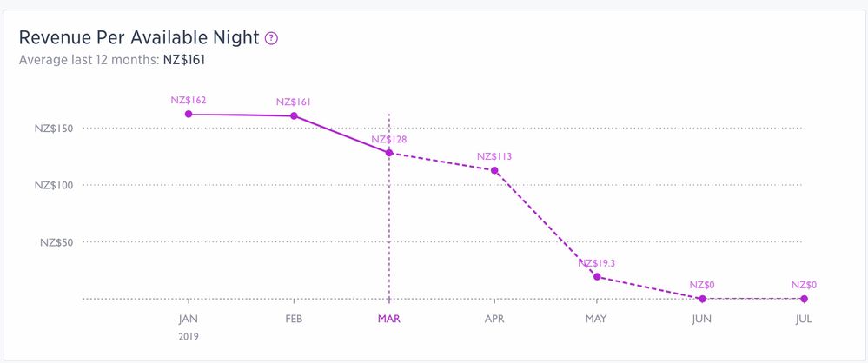Image resolution: width=868 pixels, height=363 pixels.
Task: Click the average last 12 months value
Action: [x=184, y=60]
